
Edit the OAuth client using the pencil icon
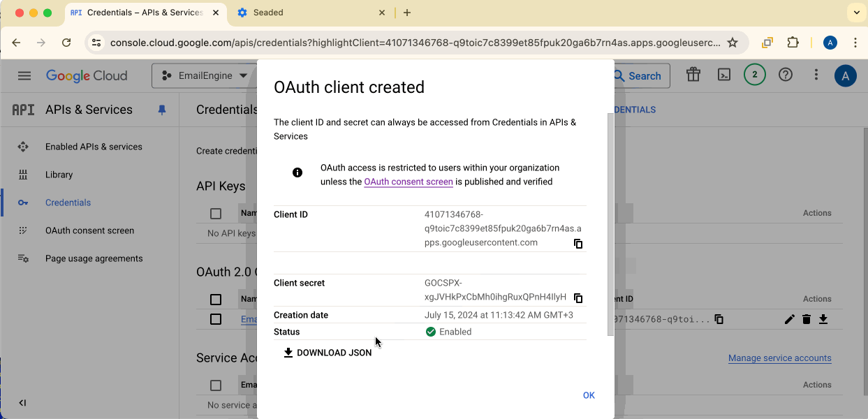tap(790, 319)
